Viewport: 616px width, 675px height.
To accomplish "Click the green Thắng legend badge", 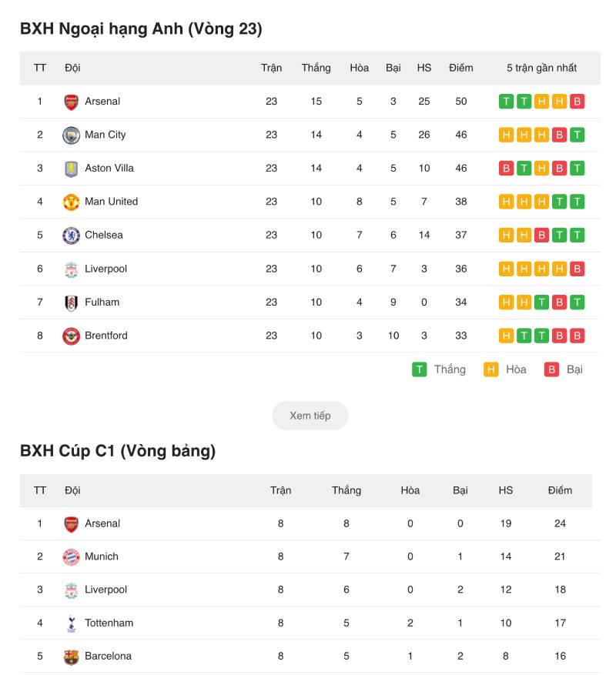I will click(419, 369).
